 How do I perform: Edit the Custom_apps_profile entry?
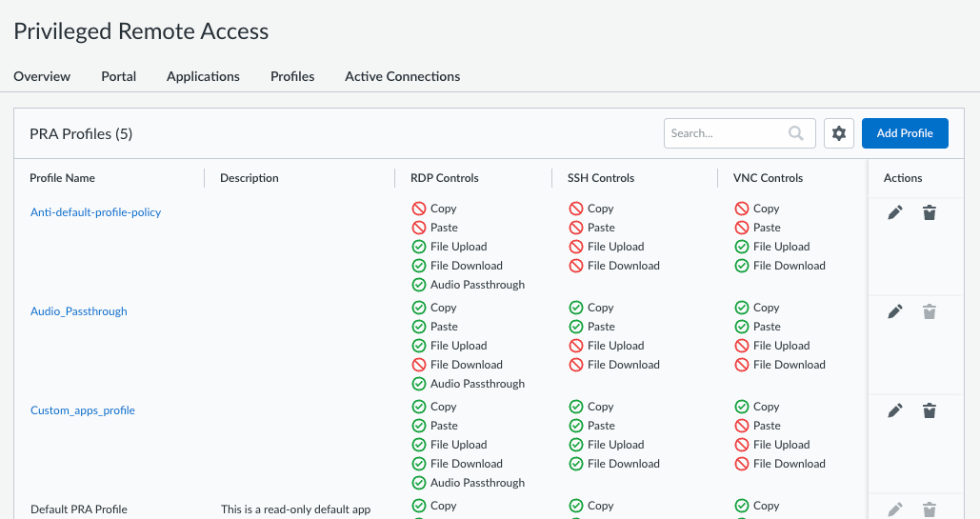(894, 410)
